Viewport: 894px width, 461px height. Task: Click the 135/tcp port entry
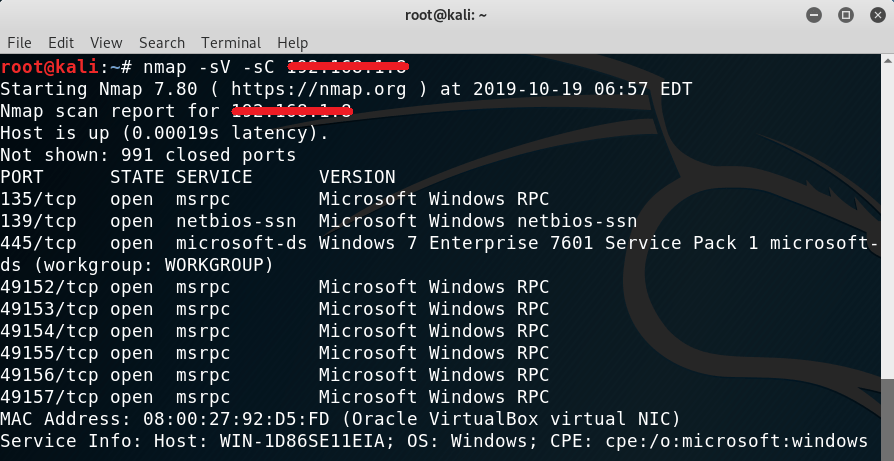pos(38,199)
